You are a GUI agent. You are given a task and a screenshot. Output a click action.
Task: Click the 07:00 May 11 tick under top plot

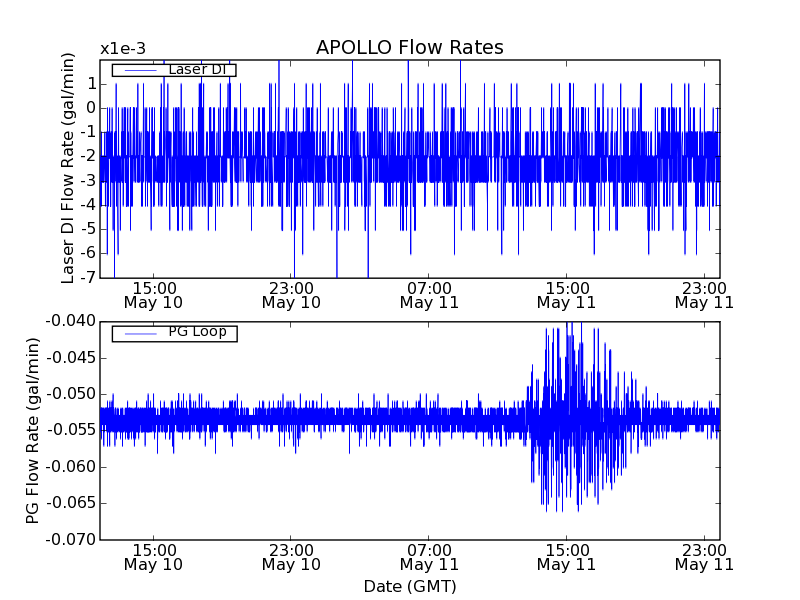click(429, 294)
